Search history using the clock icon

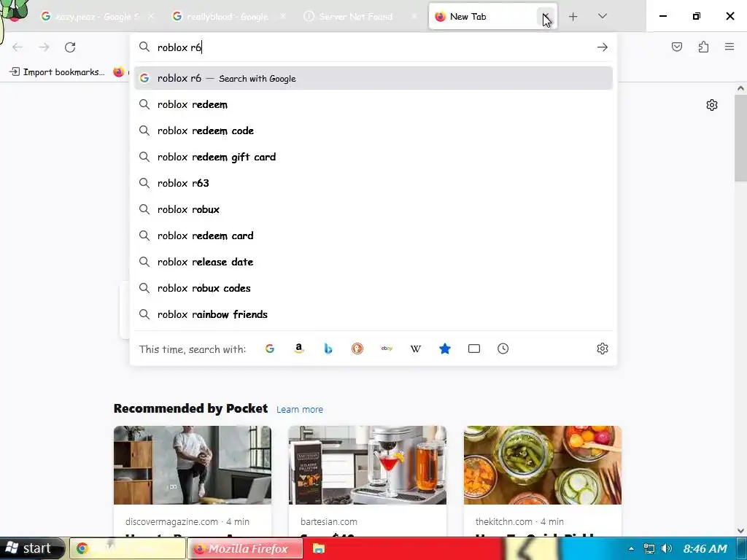503,349
